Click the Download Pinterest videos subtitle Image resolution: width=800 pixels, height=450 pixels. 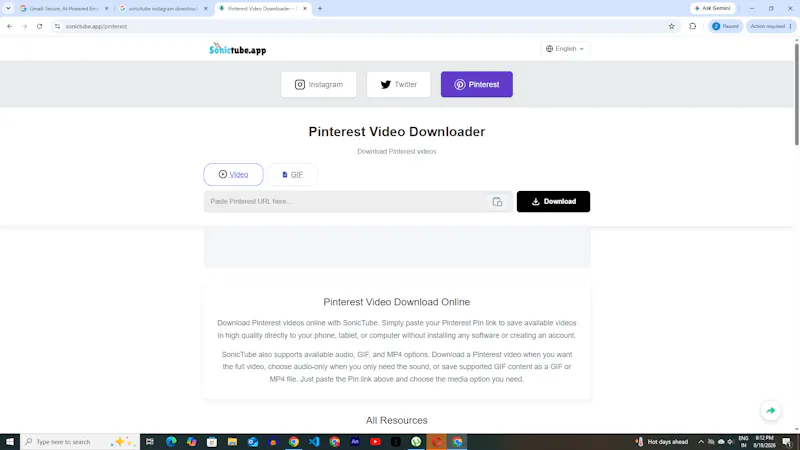pos(396,152)
